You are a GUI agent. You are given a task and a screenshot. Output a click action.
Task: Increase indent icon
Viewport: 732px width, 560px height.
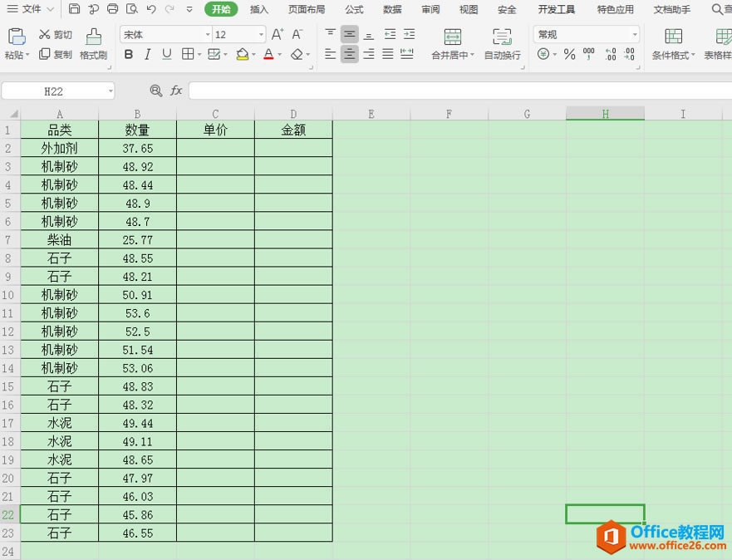tap(409, 34)
